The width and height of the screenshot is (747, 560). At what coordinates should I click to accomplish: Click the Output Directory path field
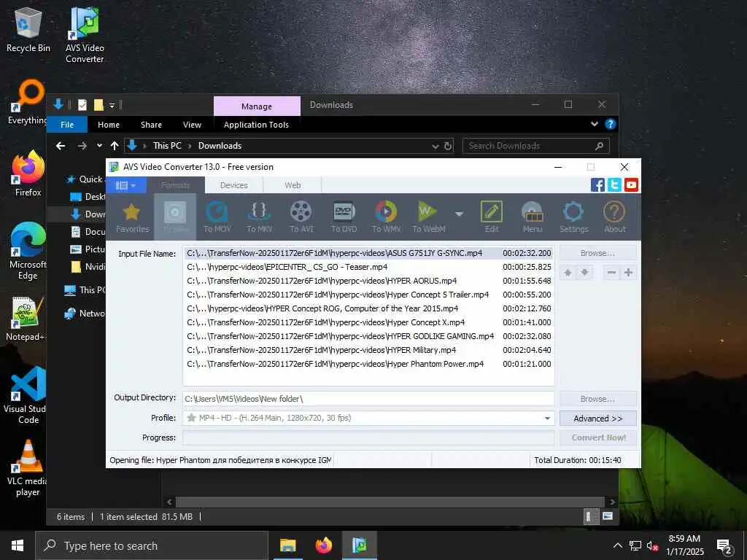(368, 399)
